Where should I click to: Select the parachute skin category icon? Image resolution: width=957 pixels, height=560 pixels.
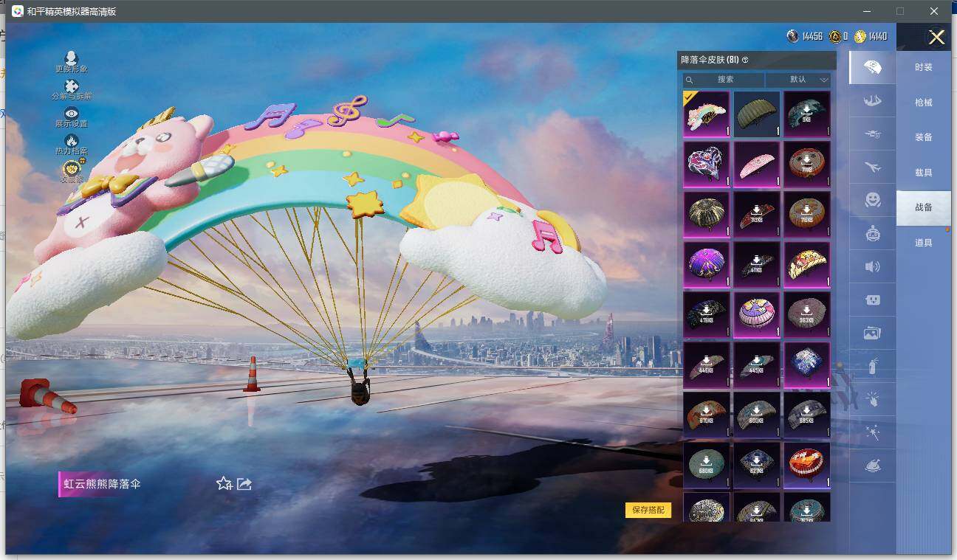click(872, 68)
